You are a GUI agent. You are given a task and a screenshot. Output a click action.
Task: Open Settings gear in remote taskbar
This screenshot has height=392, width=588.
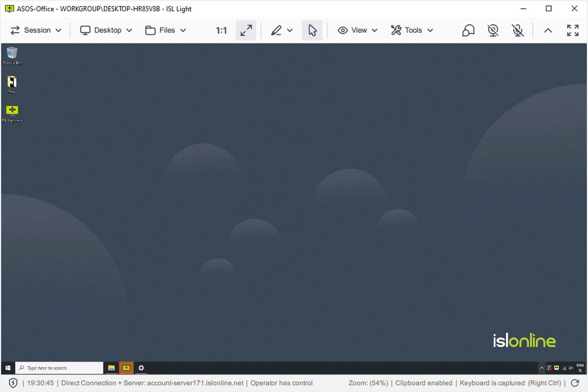click(141, 367)
